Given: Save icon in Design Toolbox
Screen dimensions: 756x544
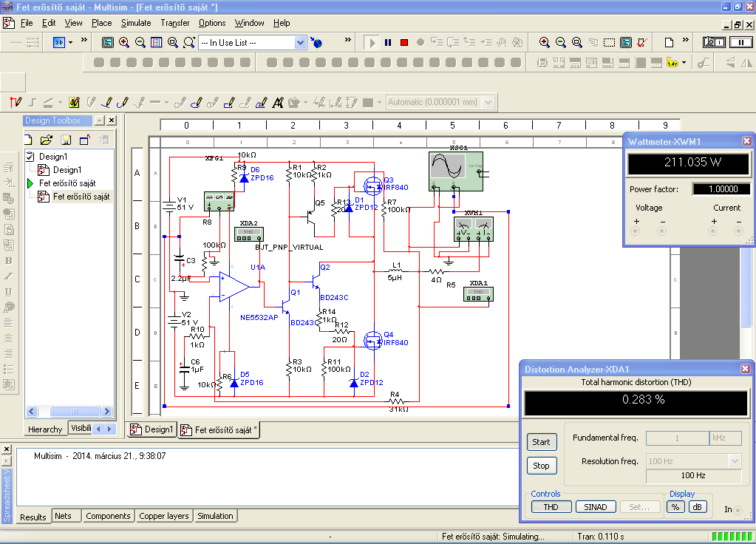Looking at the screenshot, I should (66, 139).
